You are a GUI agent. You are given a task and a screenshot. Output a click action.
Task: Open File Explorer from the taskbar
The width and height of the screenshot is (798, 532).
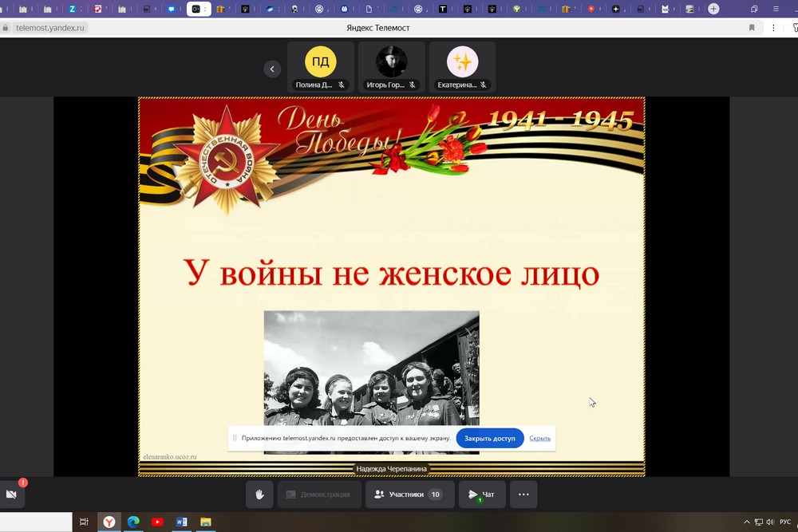tap(205, 522)
